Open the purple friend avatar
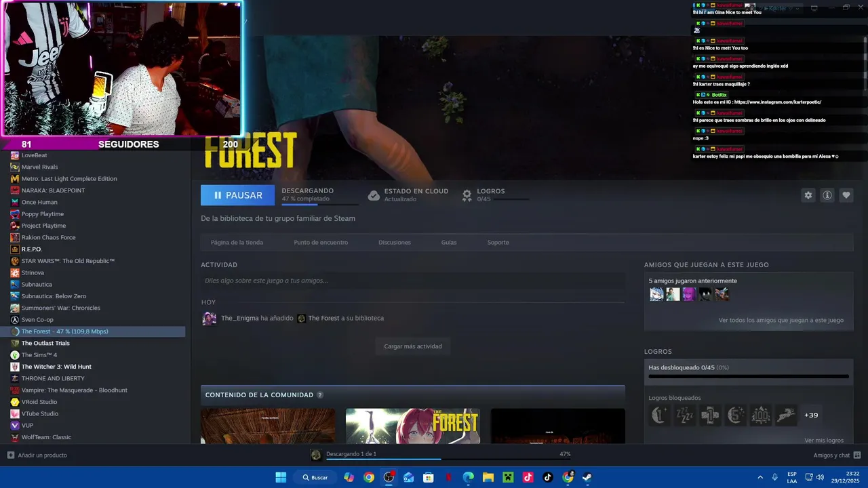This screenshot has height=488, width=868. point(689,294)
